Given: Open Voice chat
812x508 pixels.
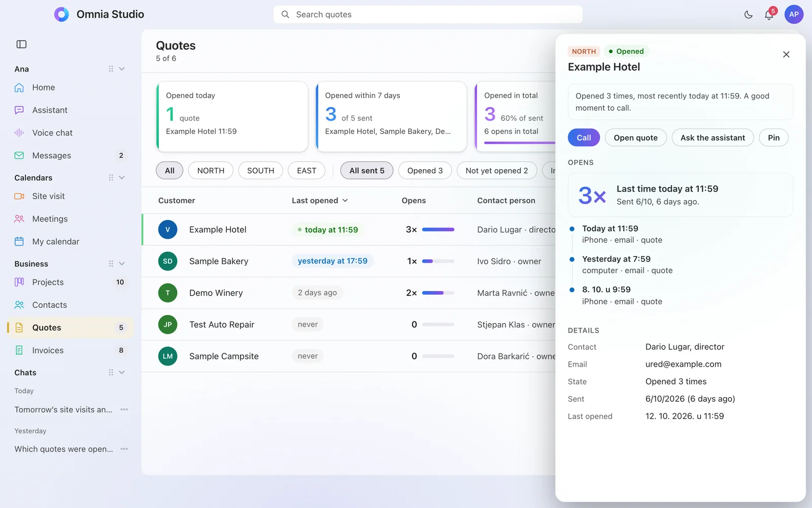Looking at the screenshot, I should click(70, 133).
